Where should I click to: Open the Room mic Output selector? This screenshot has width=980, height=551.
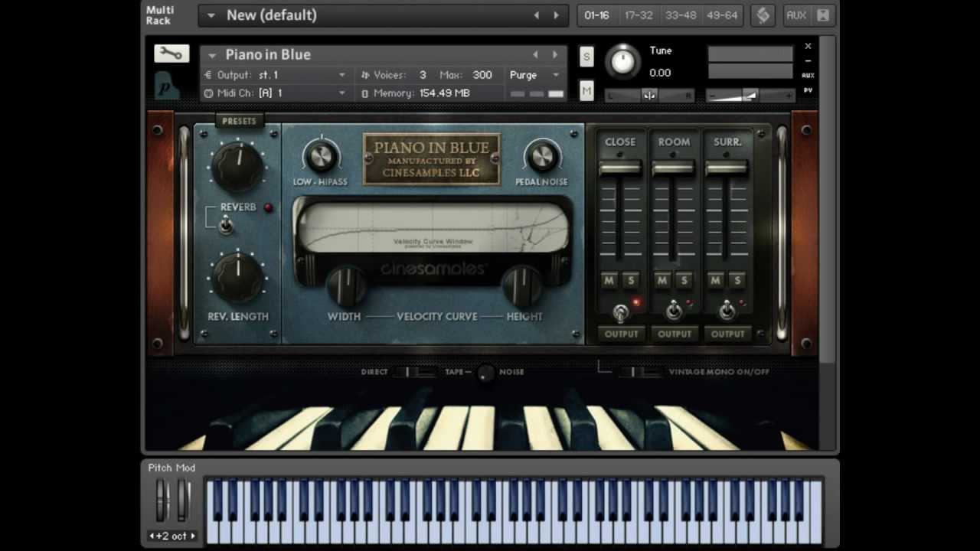click(x=675, y=334)
